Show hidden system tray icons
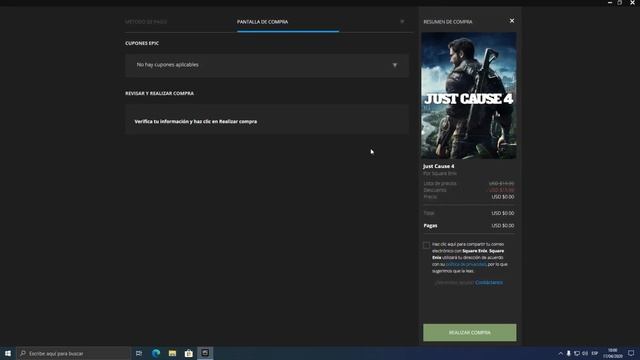640x360 pixels. point(560,353)
